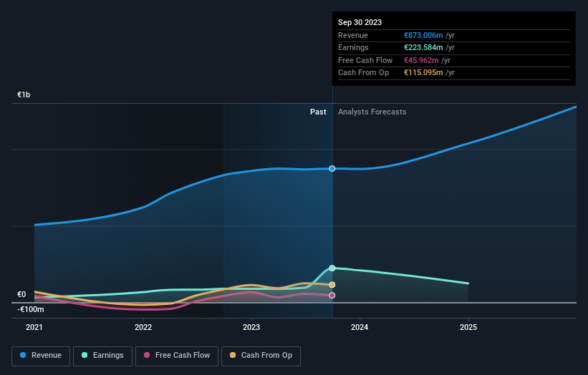Click the €1b y-axis label
Viewport: 588px width, 375px height.
24,94
